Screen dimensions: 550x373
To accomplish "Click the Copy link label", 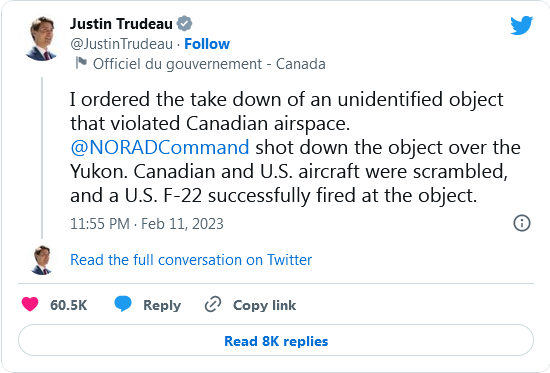I will point(265,305).
